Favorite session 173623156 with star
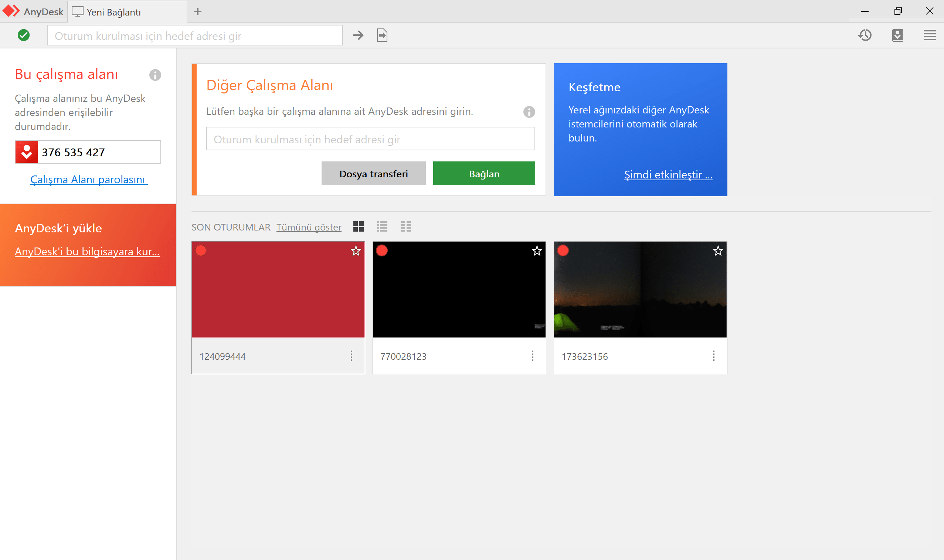 718,251
